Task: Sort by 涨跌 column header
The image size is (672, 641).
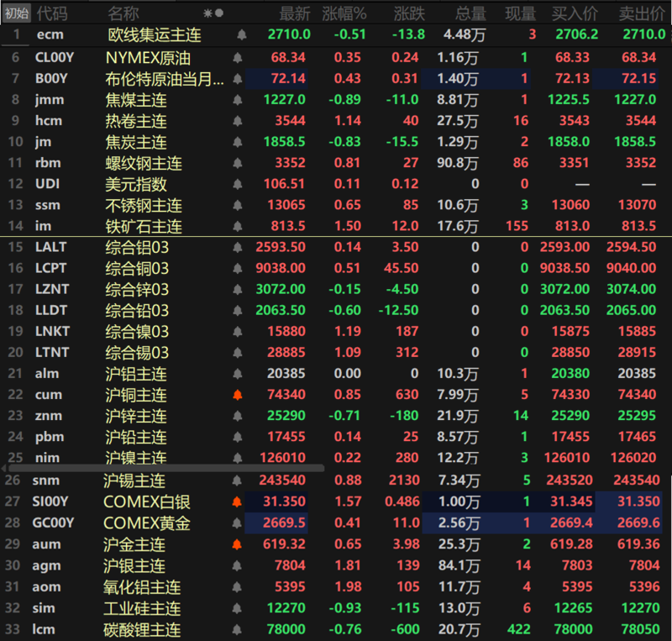Action: tap(409, 13)
